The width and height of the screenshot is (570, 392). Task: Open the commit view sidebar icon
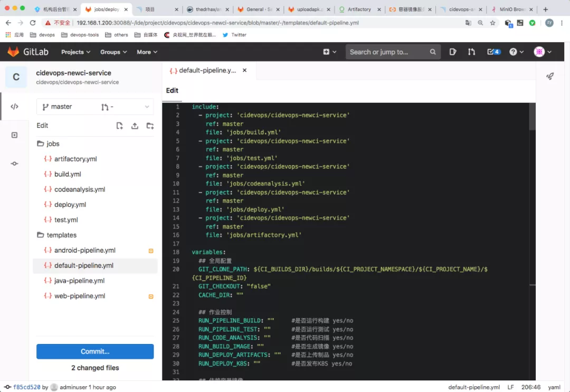coord(14,164)
